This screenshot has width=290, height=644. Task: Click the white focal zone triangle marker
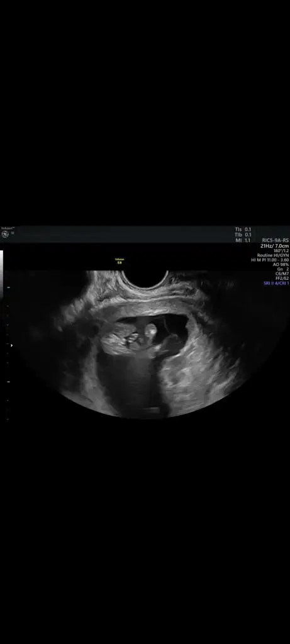(11, 345)
